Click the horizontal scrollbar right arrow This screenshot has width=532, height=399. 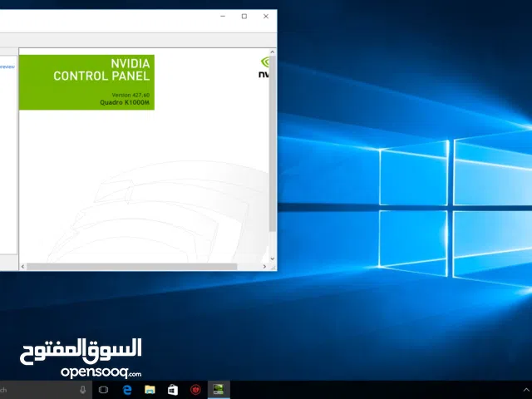(x=264, y=267)
